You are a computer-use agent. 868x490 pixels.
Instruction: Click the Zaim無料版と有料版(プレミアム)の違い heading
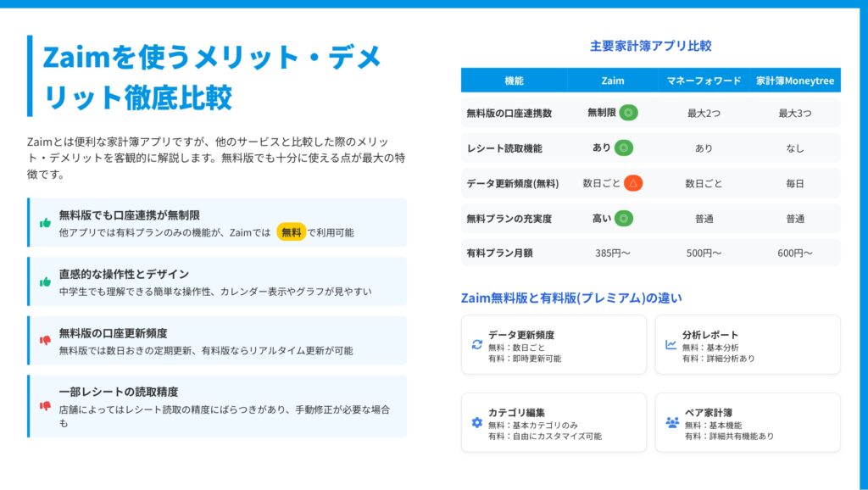[571, 298]
